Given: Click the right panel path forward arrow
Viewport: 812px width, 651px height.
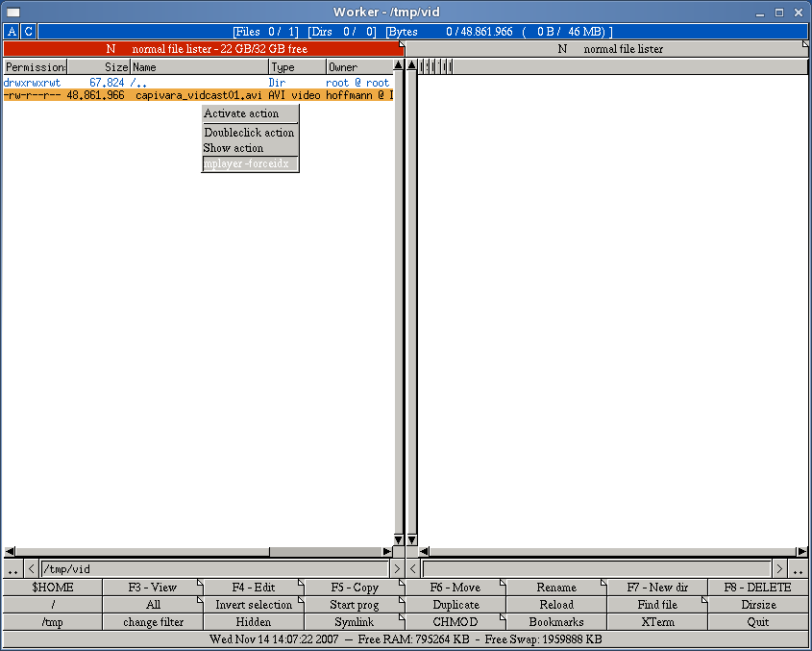Looking at the screenshot, I should tap(780, 569).
